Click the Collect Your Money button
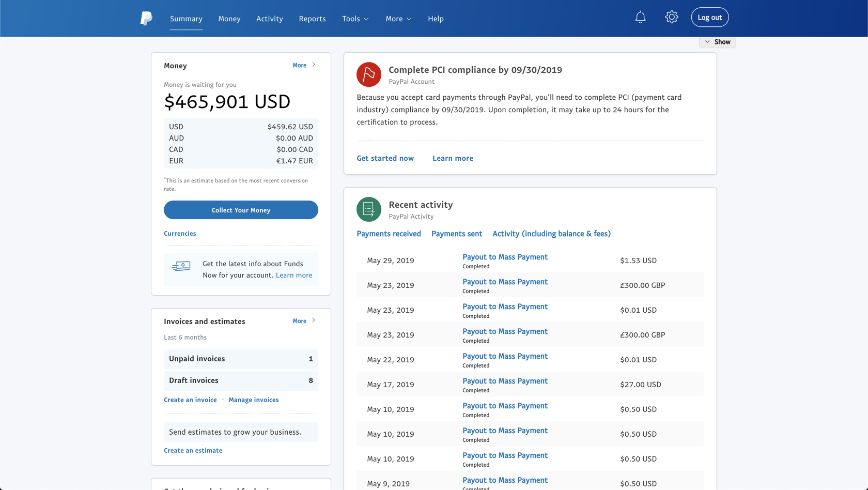The width and height of the screenshot is (868, 490). pos(241,210)
